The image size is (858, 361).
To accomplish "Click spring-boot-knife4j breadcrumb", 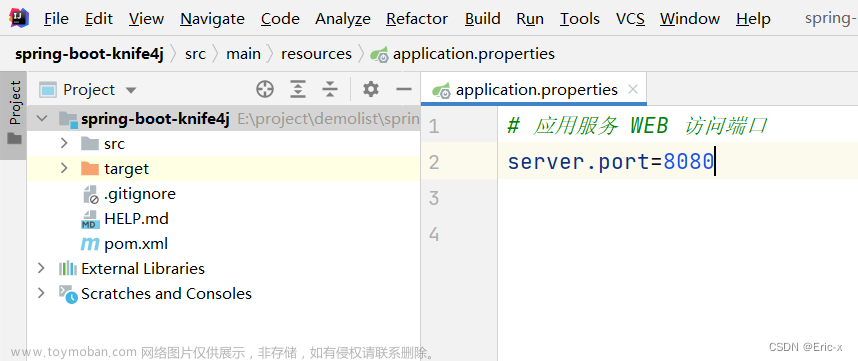I will [x=89, y=54].
